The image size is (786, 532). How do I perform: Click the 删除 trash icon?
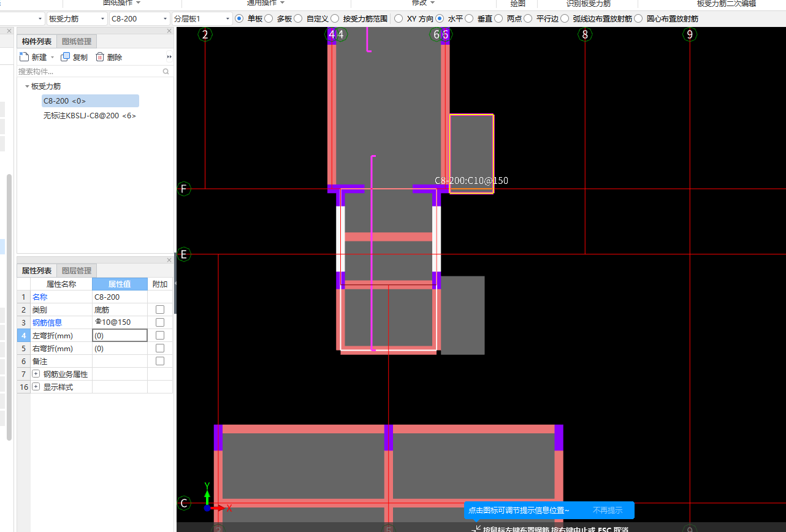(x=99, y=57)
